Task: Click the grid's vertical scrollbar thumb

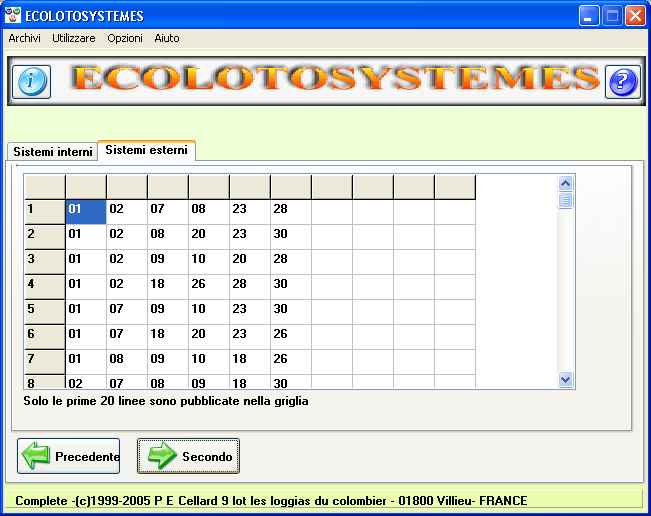Action: 566,201
